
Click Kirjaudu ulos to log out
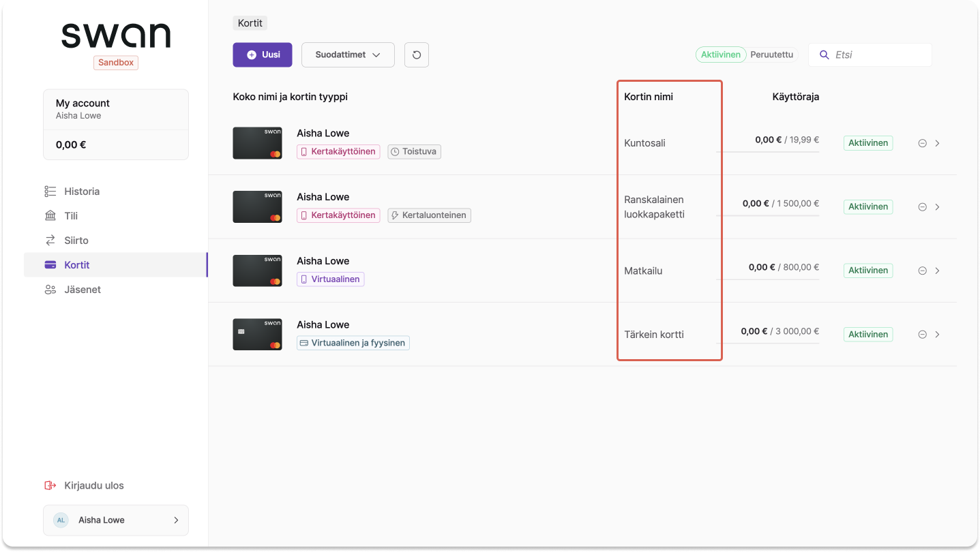pyautogui.click(x=94, y=486)
